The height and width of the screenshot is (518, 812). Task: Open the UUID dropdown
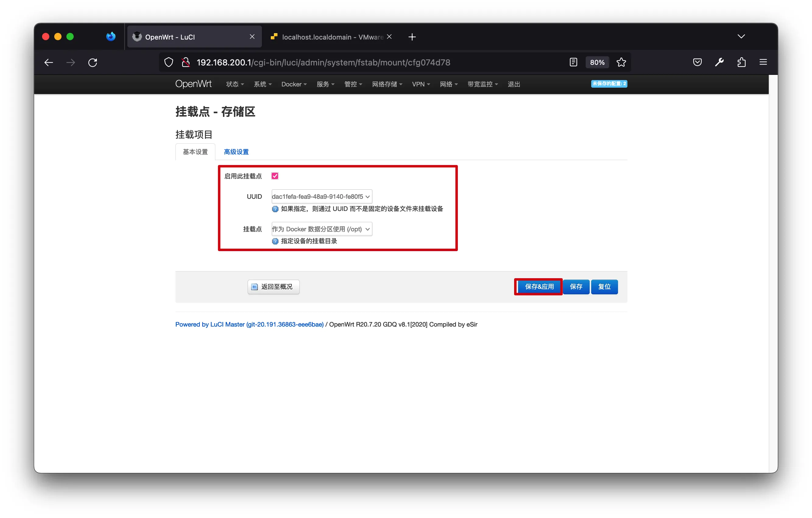pos(322,197)
